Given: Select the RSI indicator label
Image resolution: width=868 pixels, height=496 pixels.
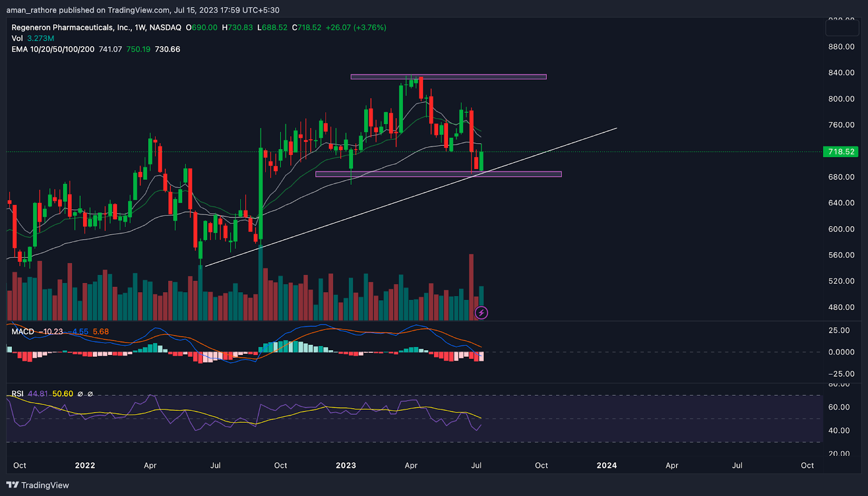Looking at the screenshot, I should 17,394.
